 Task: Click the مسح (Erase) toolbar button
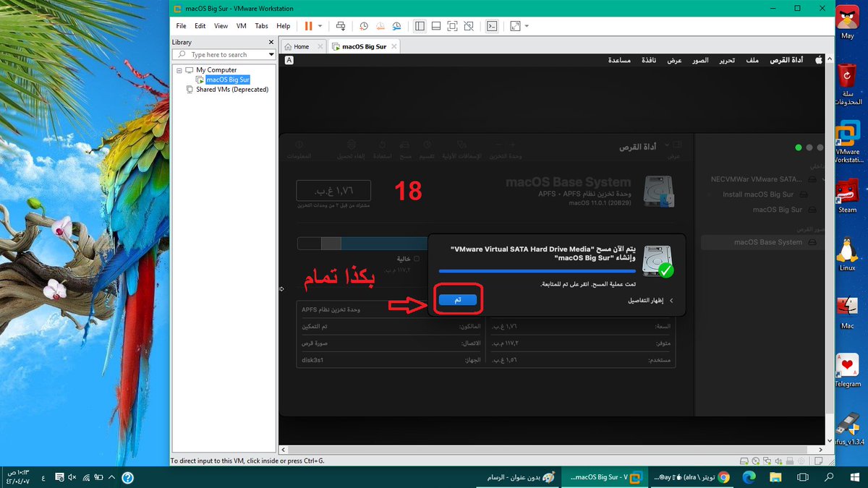click(406, 150)
